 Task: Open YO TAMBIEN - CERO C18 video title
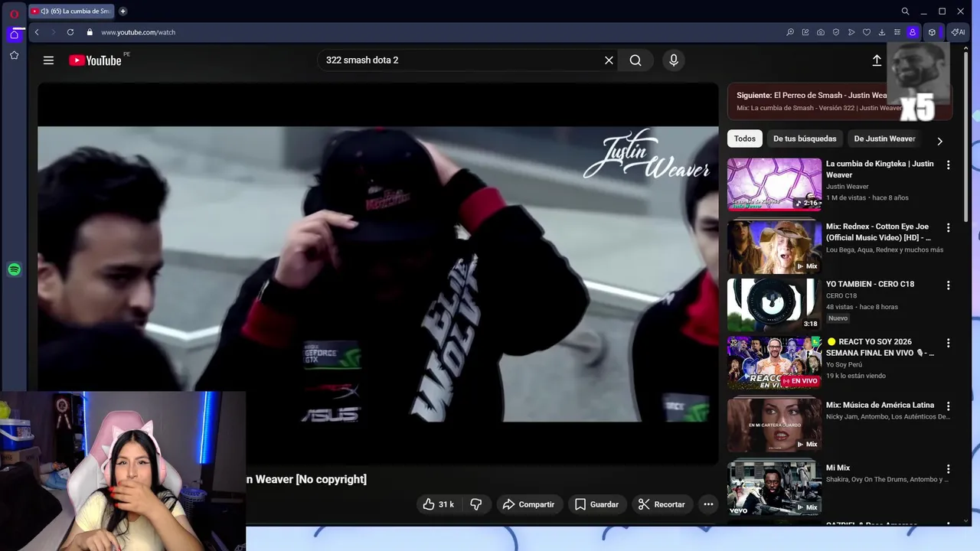870,284
